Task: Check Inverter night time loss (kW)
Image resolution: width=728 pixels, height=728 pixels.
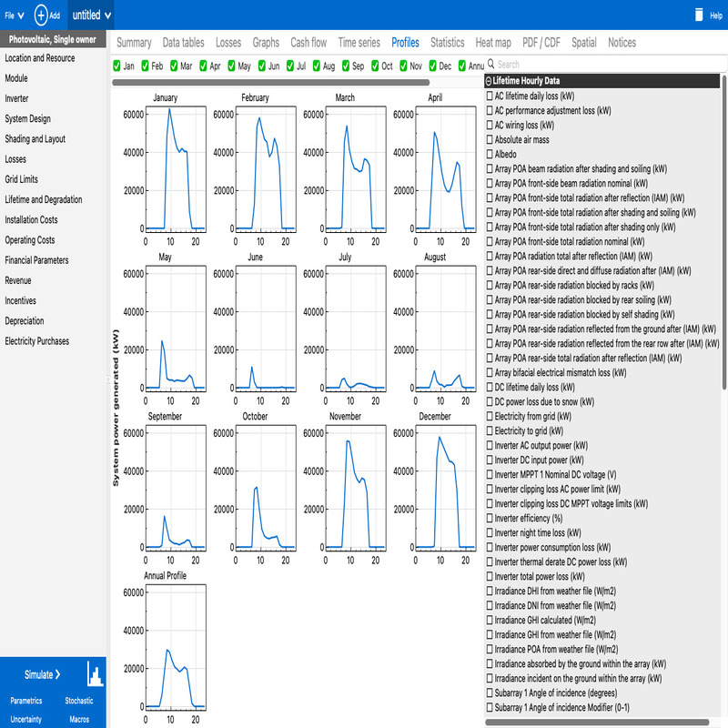Action: pos(490,532)
